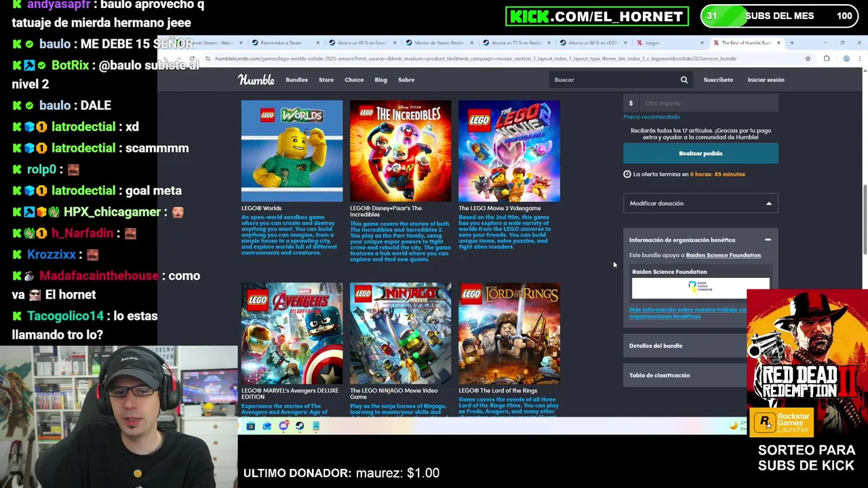Click the clock icon beside offer timer
This screenshot has width=868, height=488.
(x=627, y=174)
